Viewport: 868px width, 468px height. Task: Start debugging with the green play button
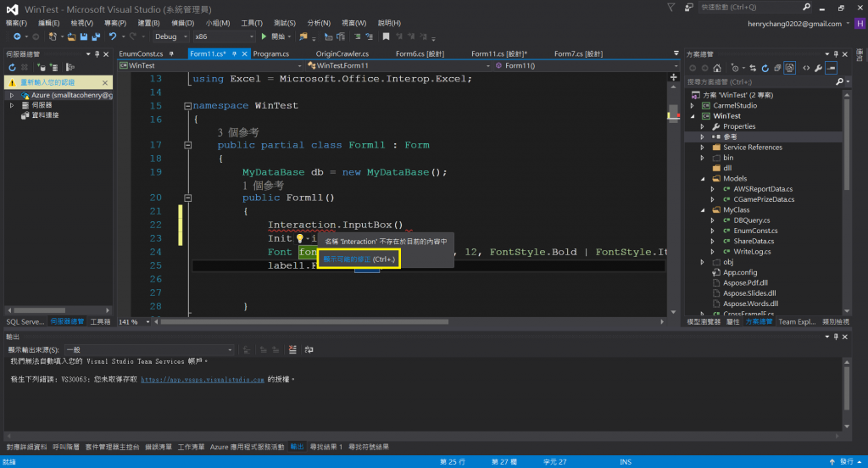264,36
